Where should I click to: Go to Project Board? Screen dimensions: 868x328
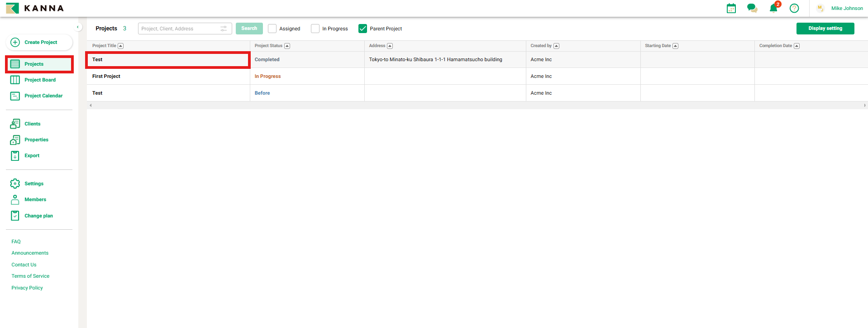tap(40, 80)
